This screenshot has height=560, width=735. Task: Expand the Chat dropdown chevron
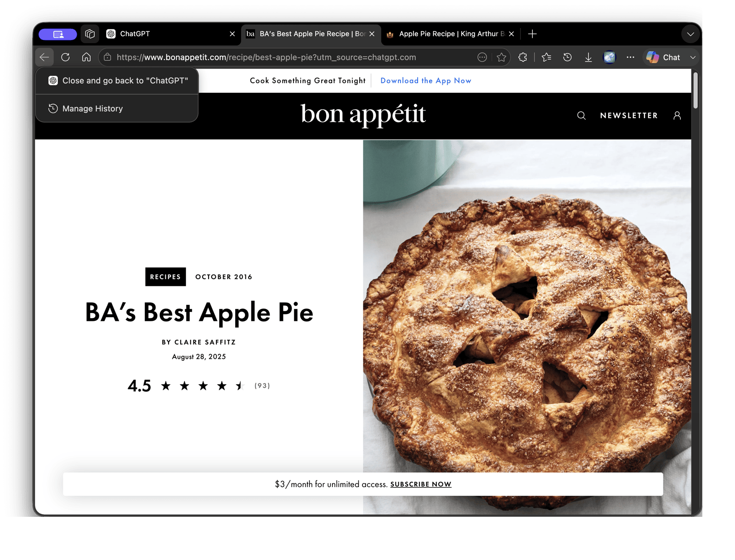693,57
